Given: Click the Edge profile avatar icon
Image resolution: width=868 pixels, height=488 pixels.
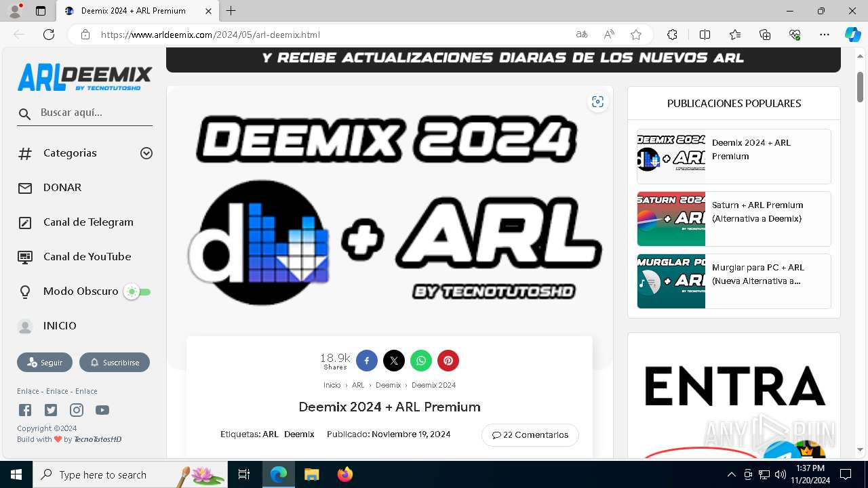Looking at the screenshot, I should point(15,11).
